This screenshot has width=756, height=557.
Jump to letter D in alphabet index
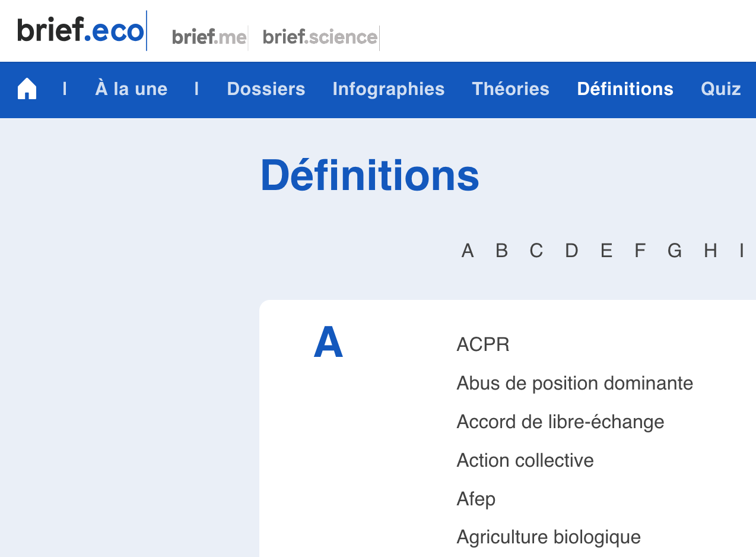571,251
